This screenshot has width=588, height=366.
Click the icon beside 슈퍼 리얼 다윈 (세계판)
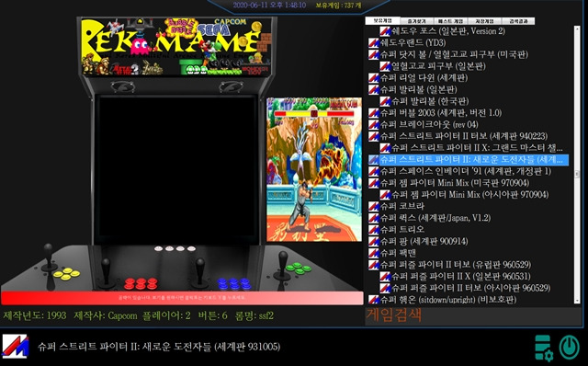click(x=374, y=78)
